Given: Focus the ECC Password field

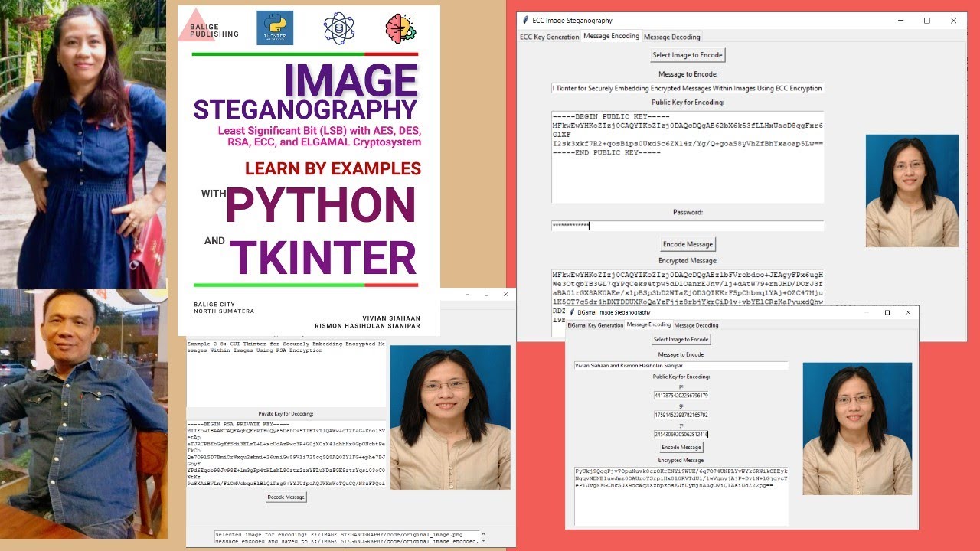Looking at the screenshot, I should pos(687,226).
